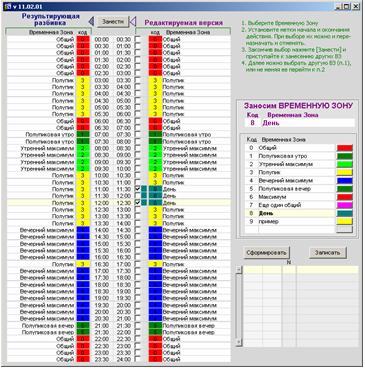Click the Записать button
This screenshot has height=369, width=365.
327,253
